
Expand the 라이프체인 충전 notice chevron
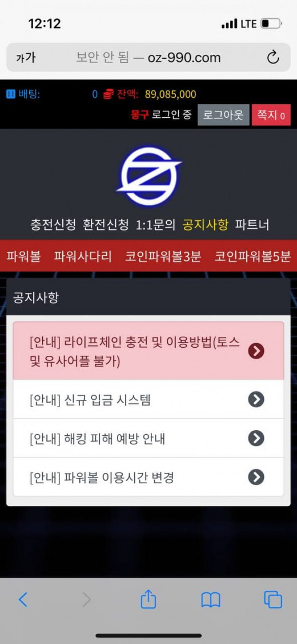256,351
